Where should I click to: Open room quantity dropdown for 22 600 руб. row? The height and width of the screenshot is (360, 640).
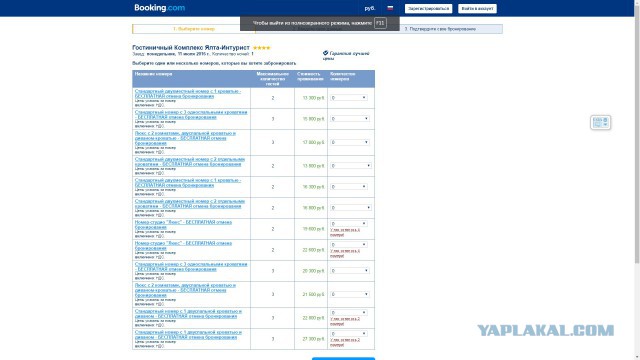[x=349, y=245]
